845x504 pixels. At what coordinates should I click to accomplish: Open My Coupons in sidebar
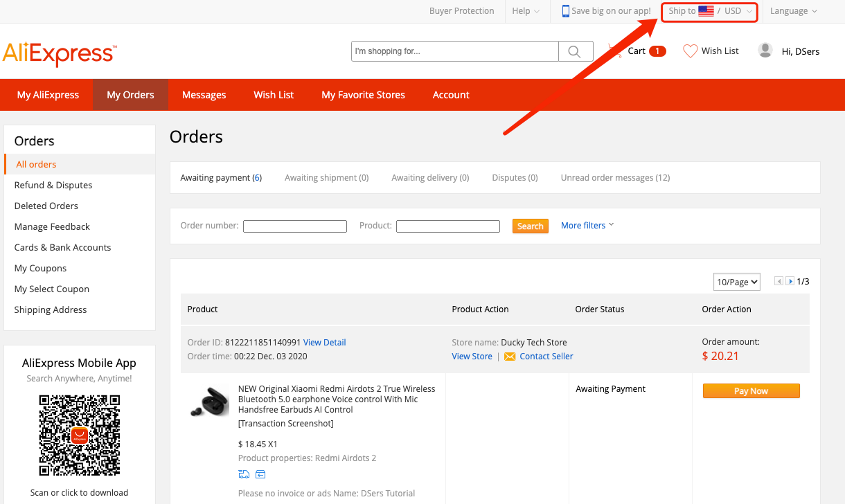pos(40,268)
